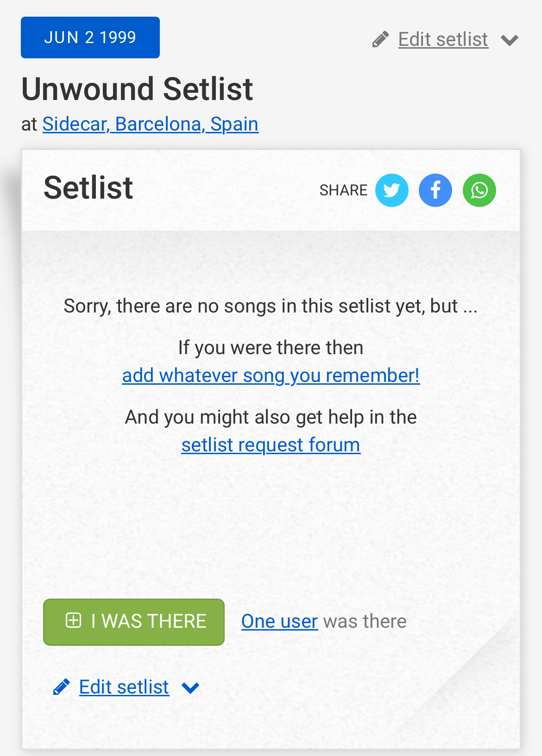The width and height of the screenshot is (542, 756).
Task: Click 'add whatever song you remember!' link
Action: click(x=271, y=375)
